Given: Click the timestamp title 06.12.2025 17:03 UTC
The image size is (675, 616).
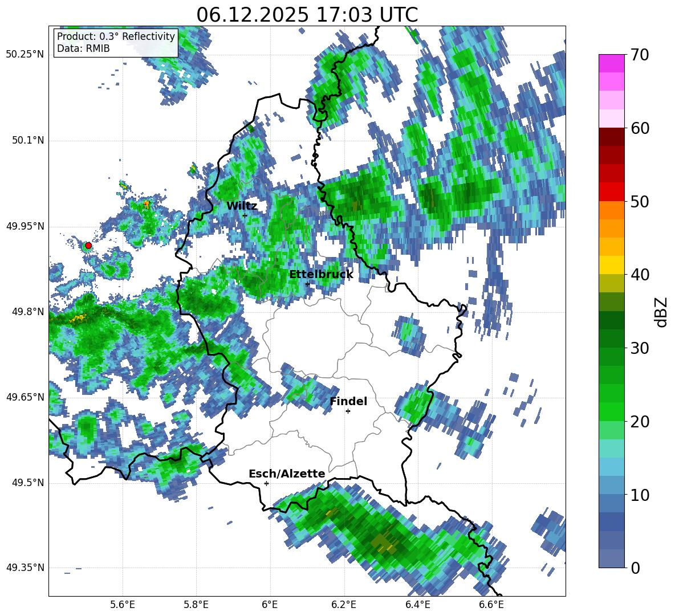Looking at the screenshot, I should [x=307, y=15].
